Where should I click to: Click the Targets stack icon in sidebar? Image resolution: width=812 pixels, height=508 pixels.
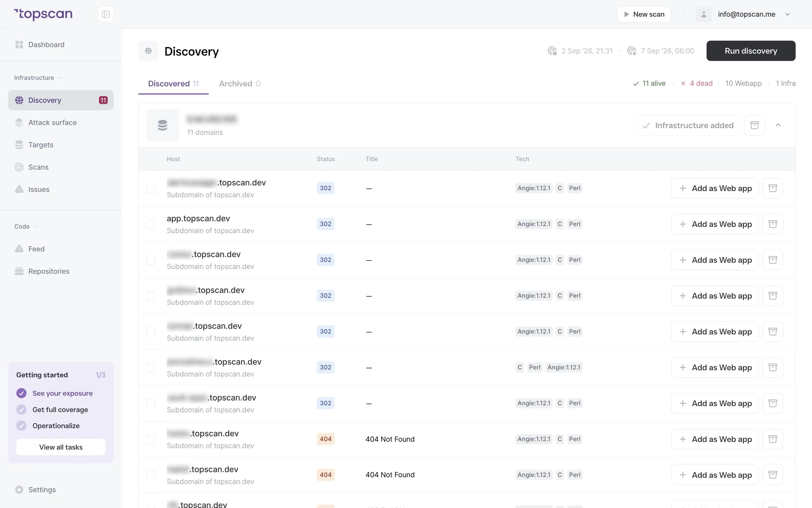[x=19, y=145]
